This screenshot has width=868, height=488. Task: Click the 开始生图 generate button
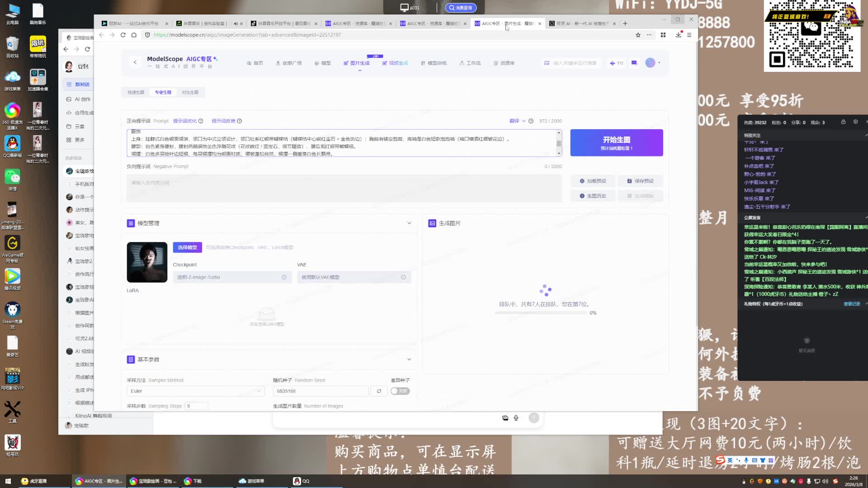tap(616, 143)
